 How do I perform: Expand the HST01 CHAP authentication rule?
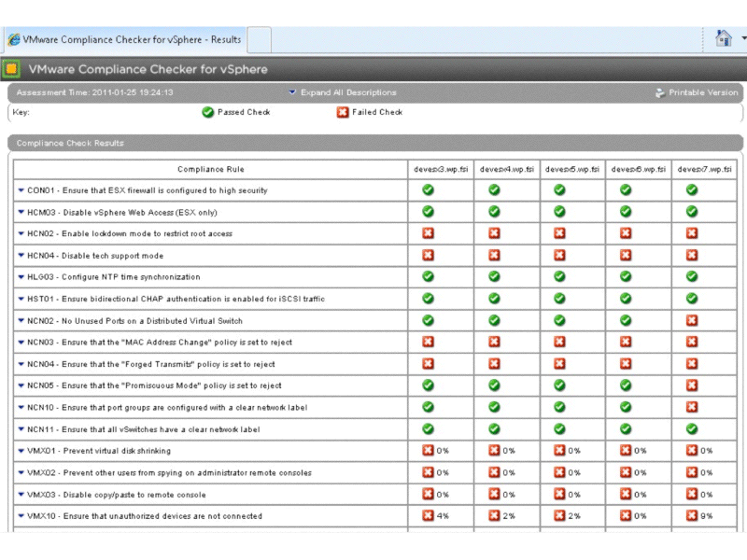(x=21, y=299)
